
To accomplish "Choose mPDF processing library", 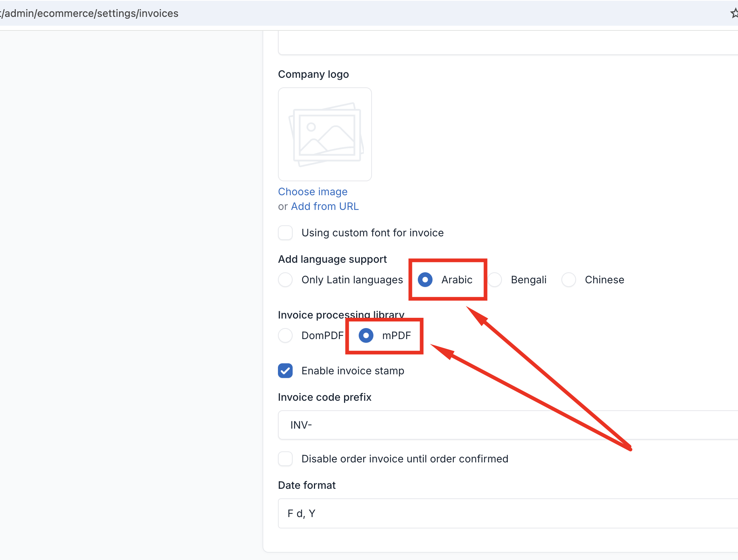I will coord(366,335).
